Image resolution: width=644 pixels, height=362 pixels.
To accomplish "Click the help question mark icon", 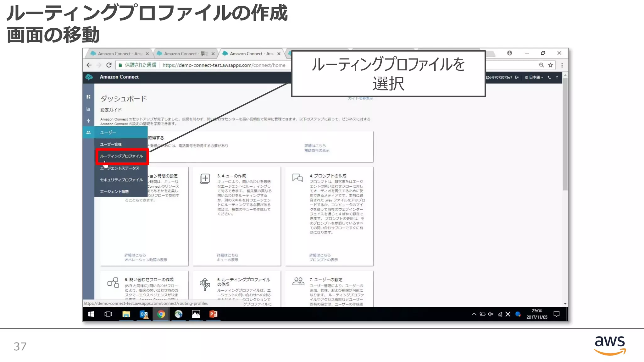I will [557, 77].
